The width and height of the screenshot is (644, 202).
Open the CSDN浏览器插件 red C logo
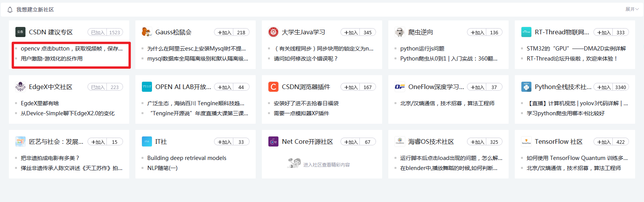click(x=273, y=87)
